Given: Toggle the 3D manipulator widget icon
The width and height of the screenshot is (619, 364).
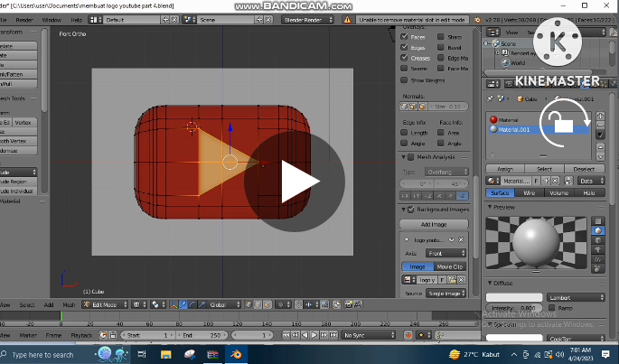Looking at the screenshot, I should (174, 304).
